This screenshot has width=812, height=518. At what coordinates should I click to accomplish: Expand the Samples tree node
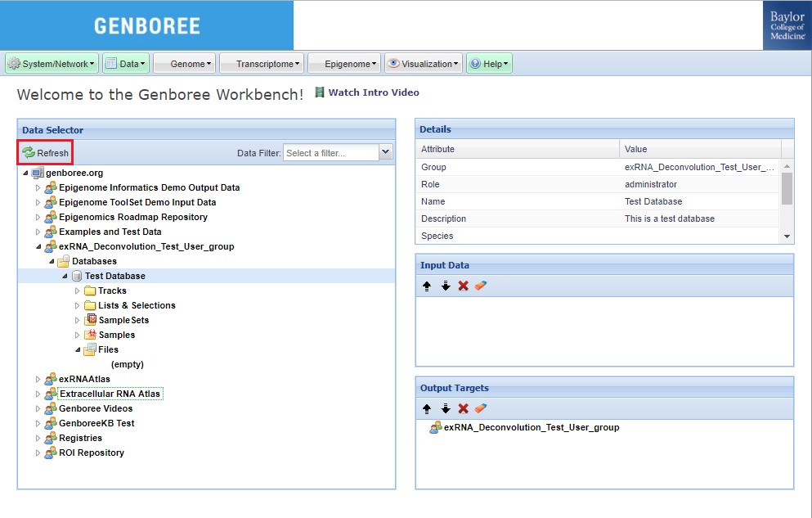click(78, 335)
